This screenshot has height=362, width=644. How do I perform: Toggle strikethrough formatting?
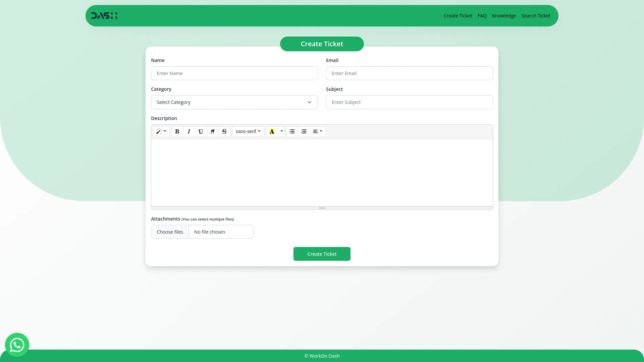coord(224,131)
